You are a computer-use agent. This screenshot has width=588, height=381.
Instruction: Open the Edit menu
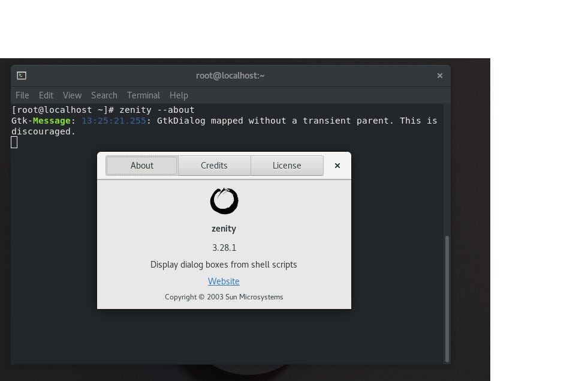click(46, 95)
